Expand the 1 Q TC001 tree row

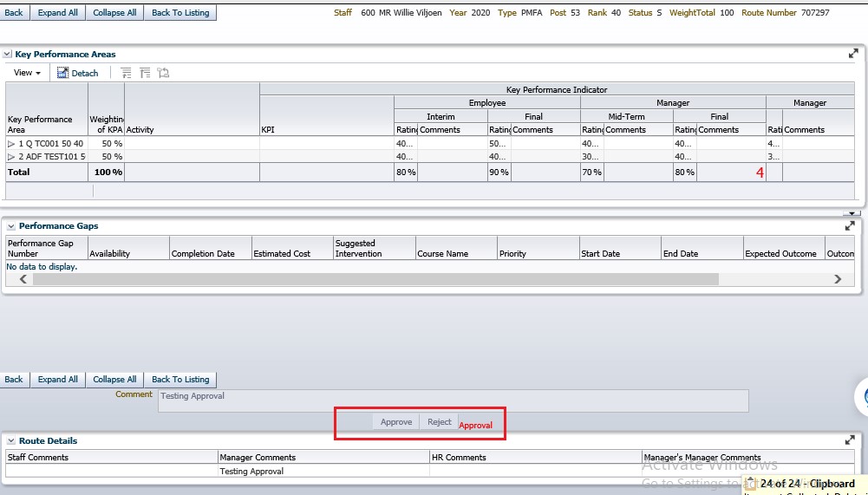(x=11, y=144)
